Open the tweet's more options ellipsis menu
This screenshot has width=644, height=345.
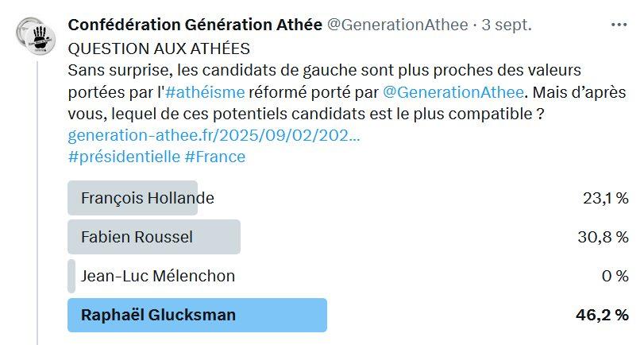(619, 25)
